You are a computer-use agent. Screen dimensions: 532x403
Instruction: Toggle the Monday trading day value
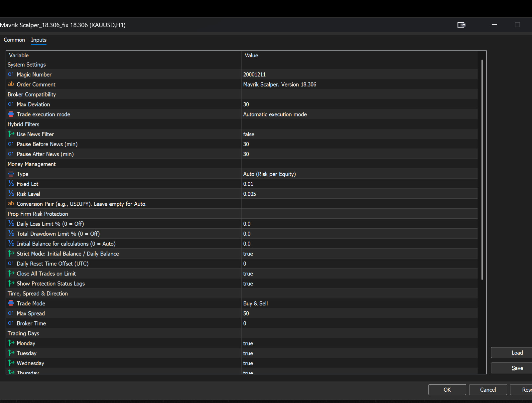(x=359, y=343)
